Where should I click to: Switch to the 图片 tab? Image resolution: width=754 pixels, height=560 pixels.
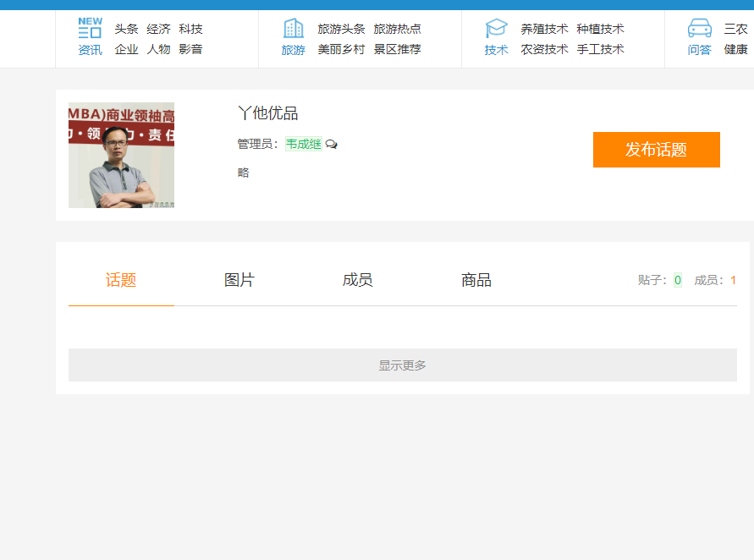(239, 280)
